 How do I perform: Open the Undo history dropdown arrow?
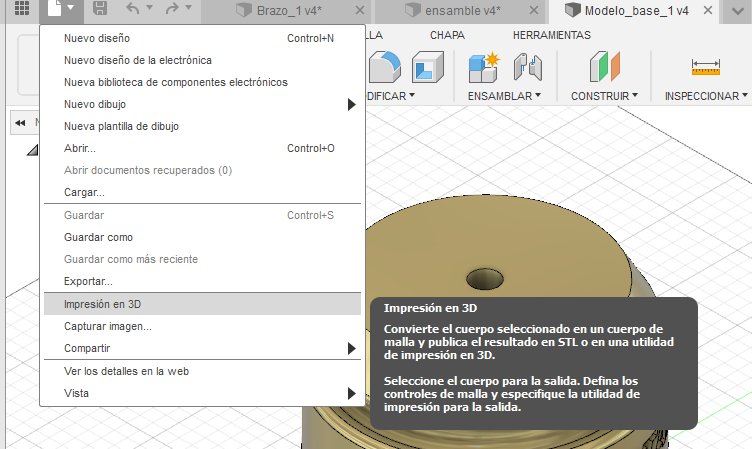click(149, 8)
